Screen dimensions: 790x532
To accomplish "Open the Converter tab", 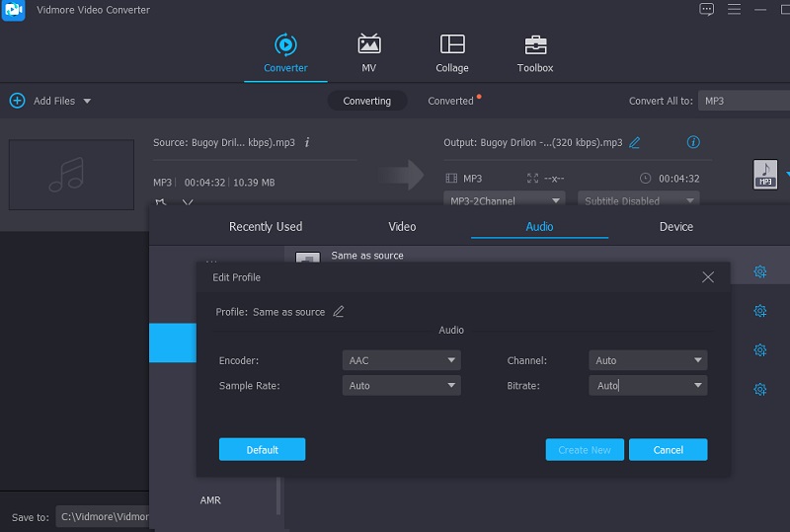I will point(285,53).
